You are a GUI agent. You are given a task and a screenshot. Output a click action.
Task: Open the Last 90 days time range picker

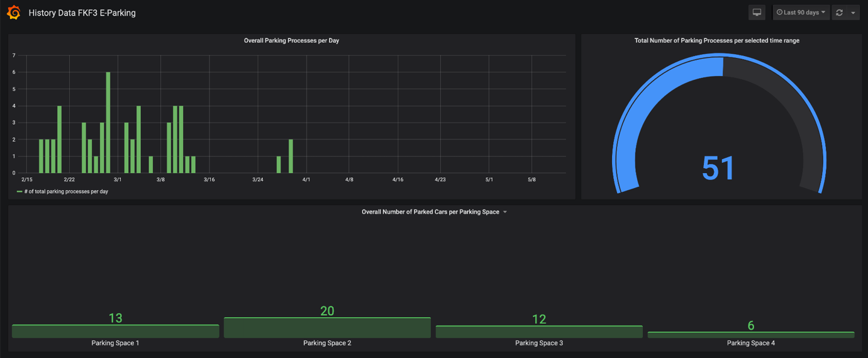[801, 13]
